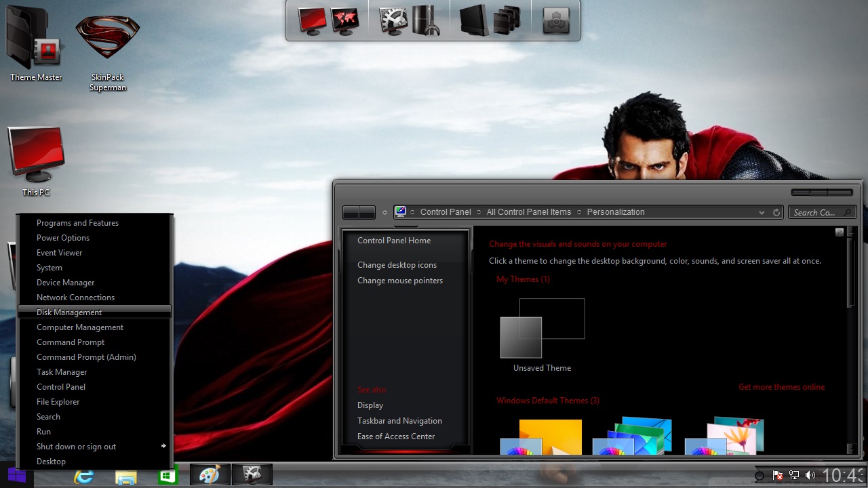Click the game console with controller dock icon
The width and height of the screenshot is (868, 488).
(x=425, y=21)
